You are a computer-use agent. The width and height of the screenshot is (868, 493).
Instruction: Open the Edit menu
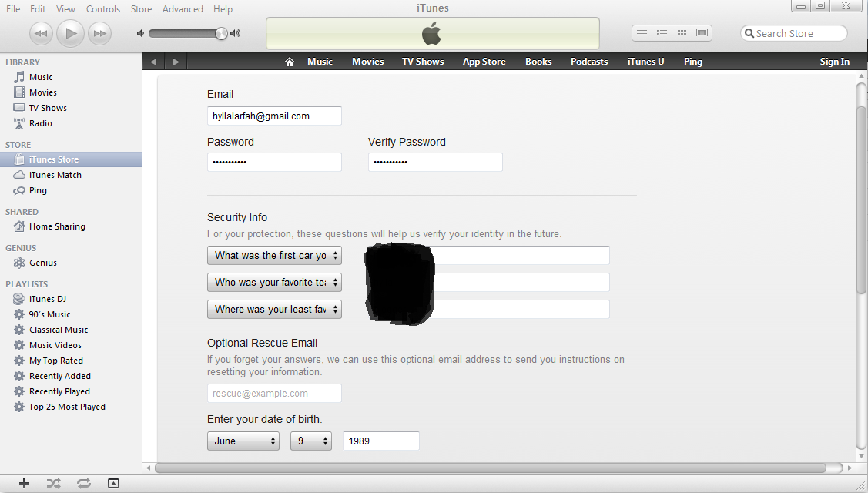pos(38,9)
